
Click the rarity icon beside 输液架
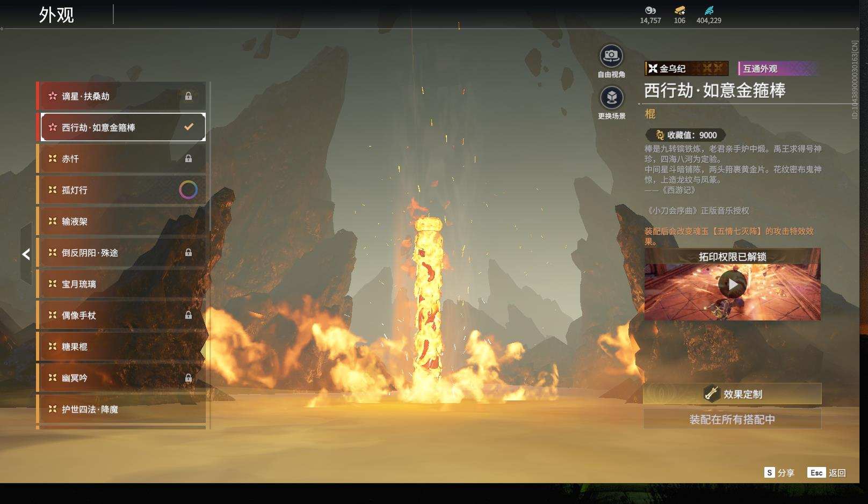point(52,221)
